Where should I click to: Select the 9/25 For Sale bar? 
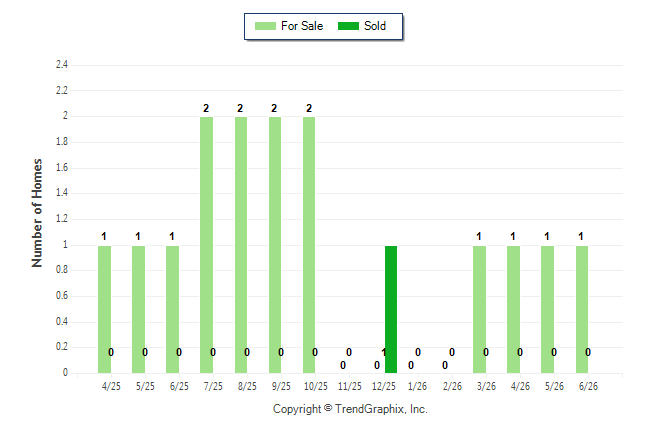point(275,245)
